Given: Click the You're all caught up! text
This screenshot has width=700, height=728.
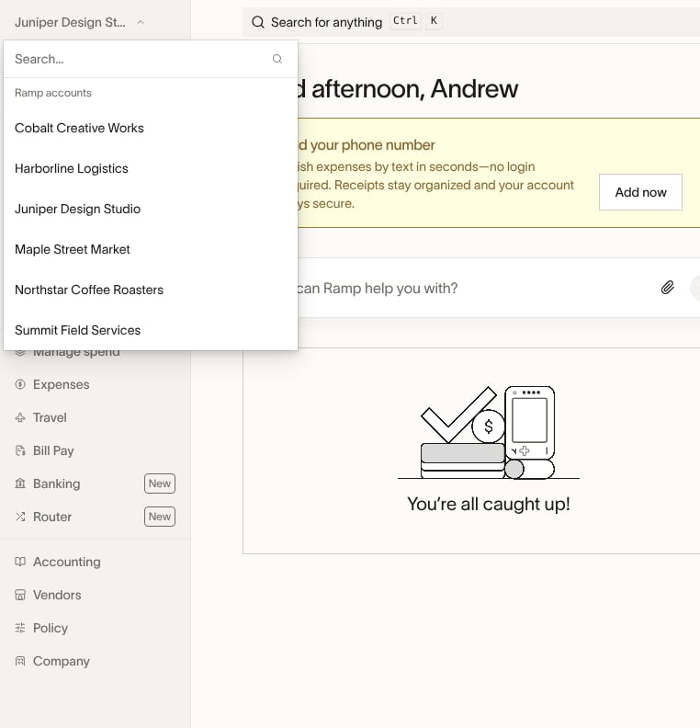Looking at the screenshot, I should tap(489, 505).
